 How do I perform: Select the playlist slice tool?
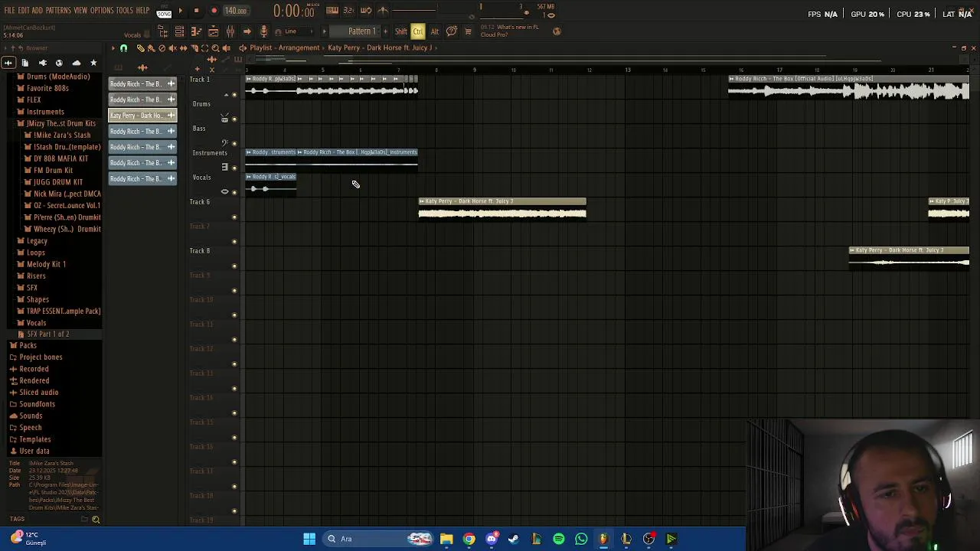click(x=194, y=47)
